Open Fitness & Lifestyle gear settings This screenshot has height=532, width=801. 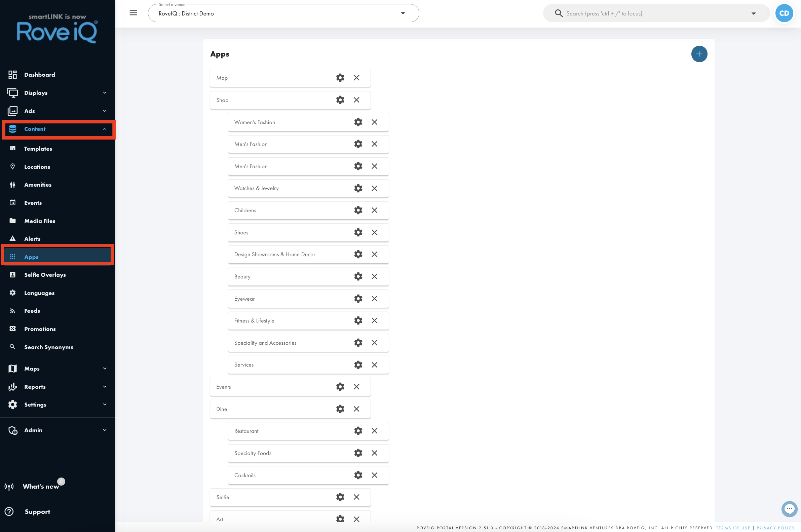click(358, 320)
